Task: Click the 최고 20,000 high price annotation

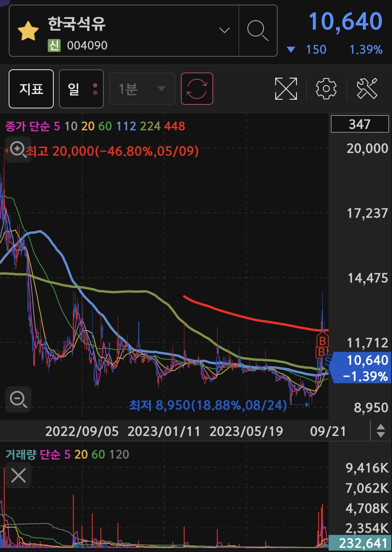Action: tap(112, 151)
